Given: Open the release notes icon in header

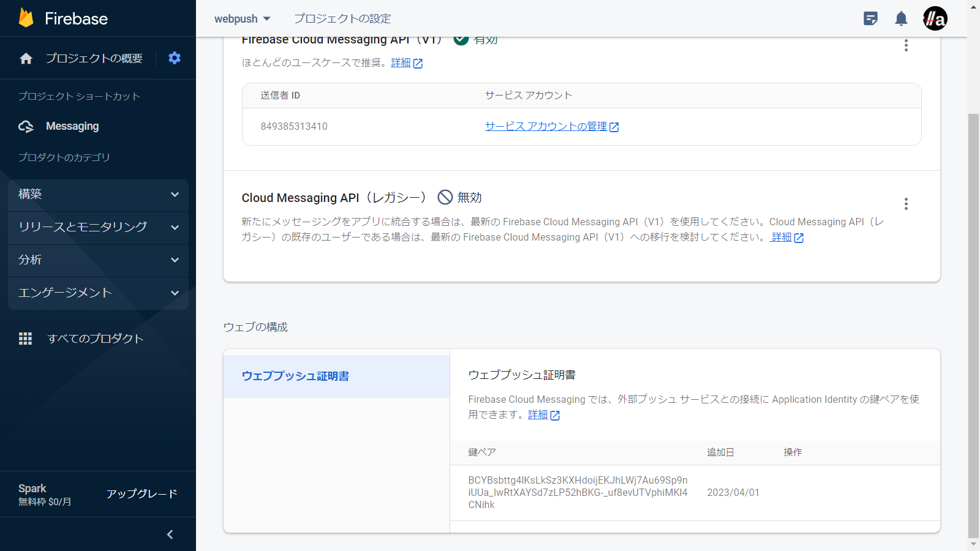Looking at the screenshot, I should pyautogui.click(x=870, y=18).
